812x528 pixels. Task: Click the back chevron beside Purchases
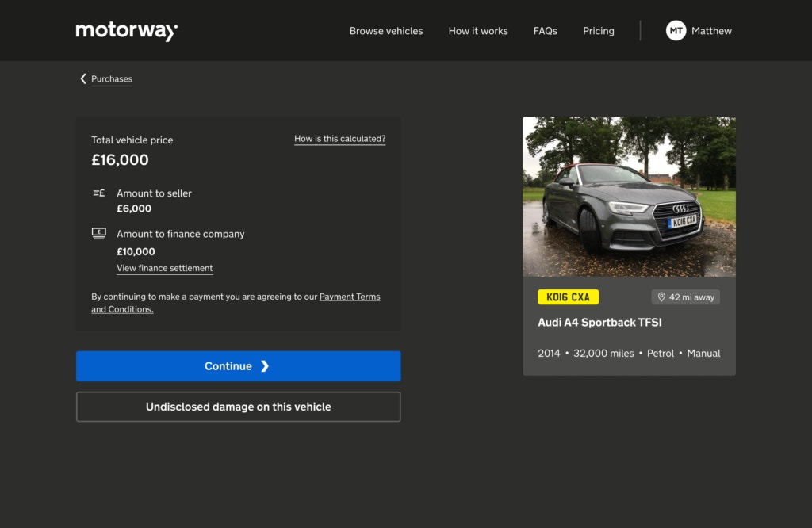click(82, 78)
